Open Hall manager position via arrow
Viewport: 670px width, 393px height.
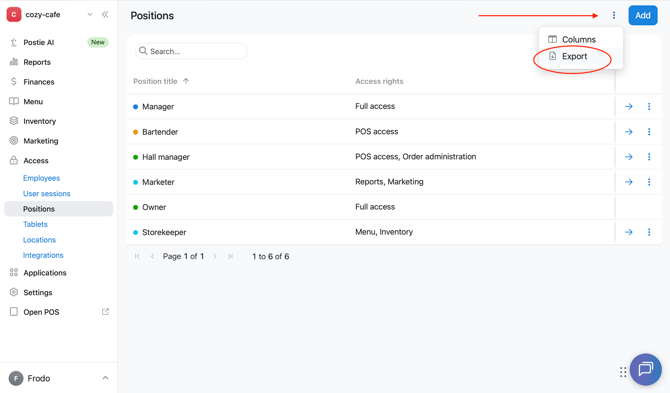(x=629, y=157)
